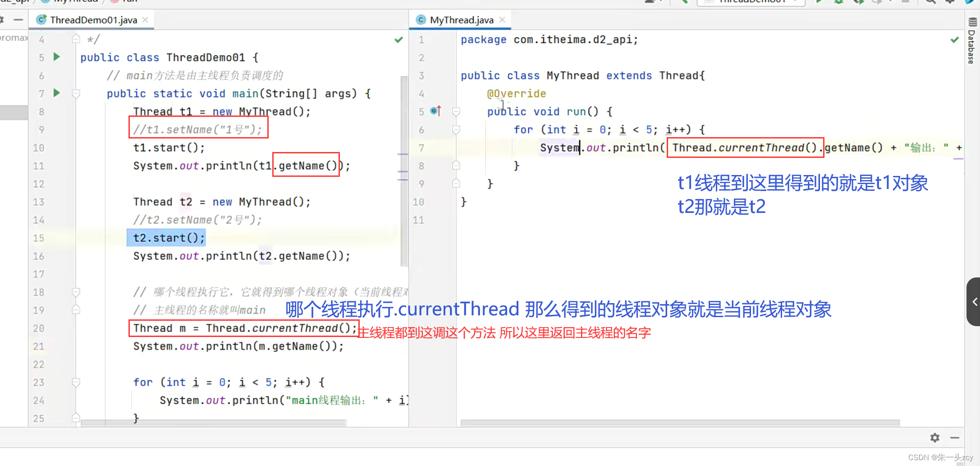Click Thread m = Thread.currentThread() statement
The image size is (980, 466).
coord(245,328)
